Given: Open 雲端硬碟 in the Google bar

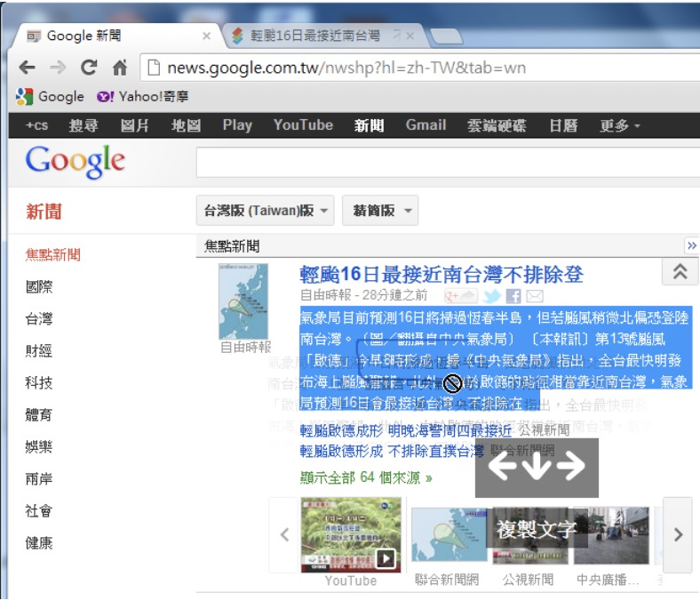Looking at the screenshot, I should coord(497,125).
